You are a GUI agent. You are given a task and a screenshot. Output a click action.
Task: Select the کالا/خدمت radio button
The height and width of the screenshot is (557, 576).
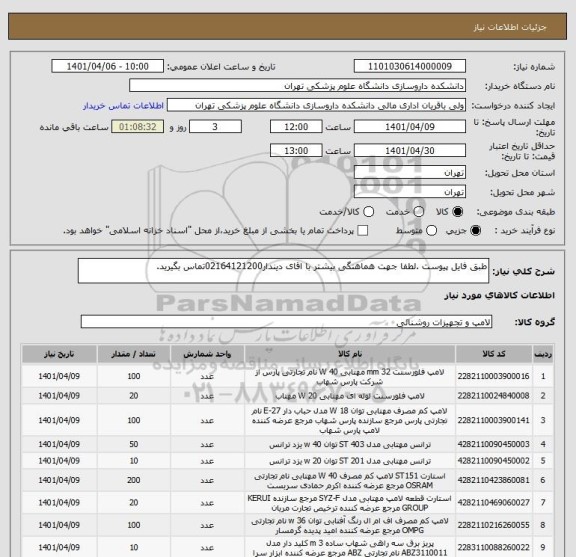tap(368, 212)
